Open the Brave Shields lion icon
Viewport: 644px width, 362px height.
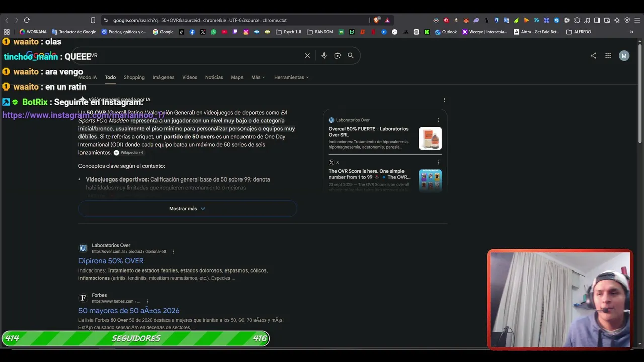point(377,20)
